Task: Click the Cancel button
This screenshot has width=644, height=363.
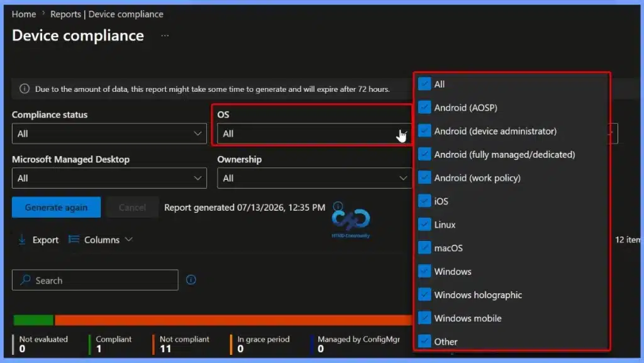Action: 132,208
